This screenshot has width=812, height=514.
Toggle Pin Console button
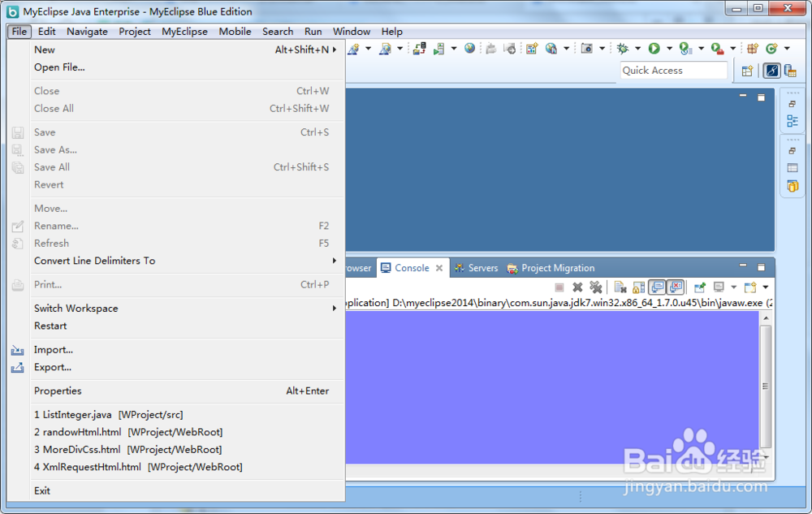(x=700, y=287)
